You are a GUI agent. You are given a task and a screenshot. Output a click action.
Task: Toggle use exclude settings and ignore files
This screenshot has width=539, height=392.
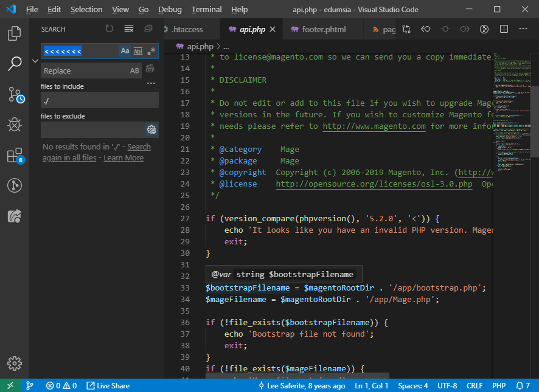point(151,129)
